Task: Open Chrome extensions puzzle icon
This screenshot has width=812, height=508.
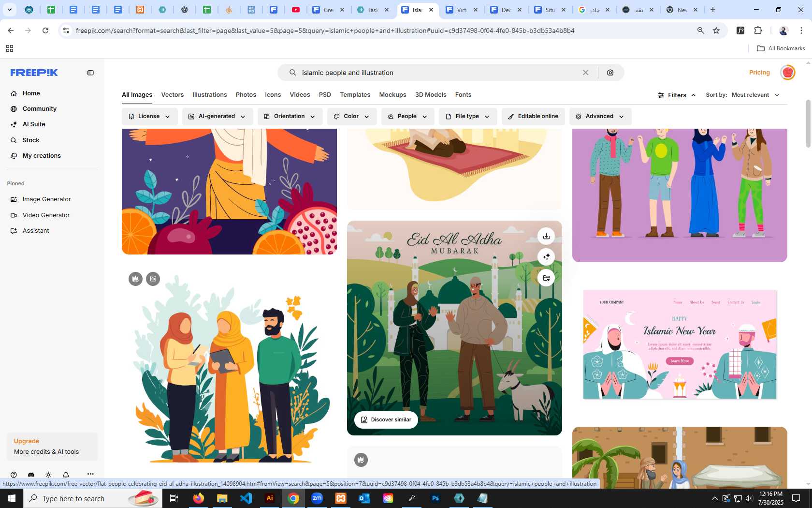Action: point(758,30)
